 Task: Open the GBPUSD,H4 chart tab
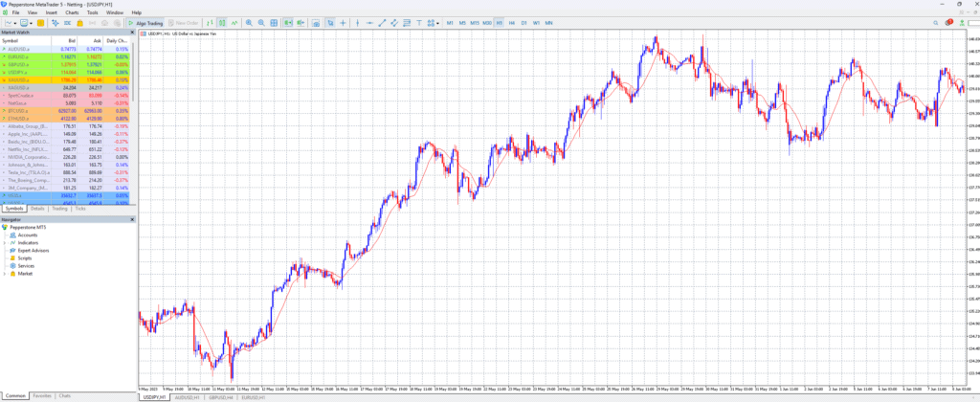(221, 397)
